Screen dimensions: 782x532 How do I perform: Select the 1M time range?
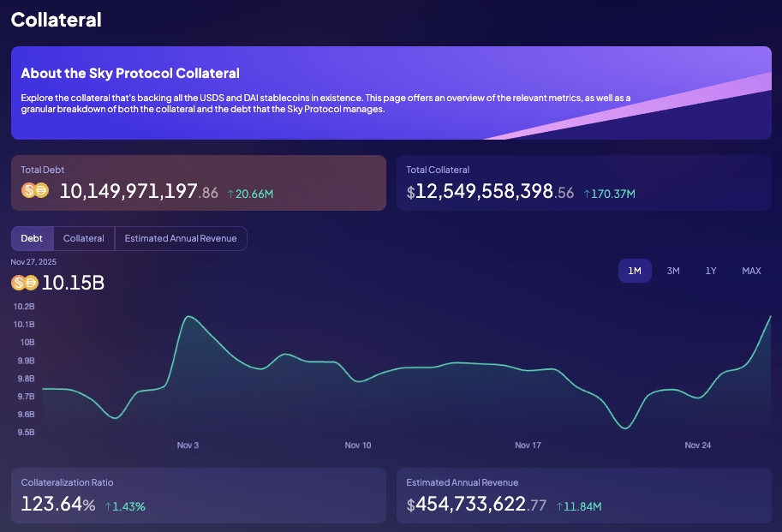(x=635, y=271)
